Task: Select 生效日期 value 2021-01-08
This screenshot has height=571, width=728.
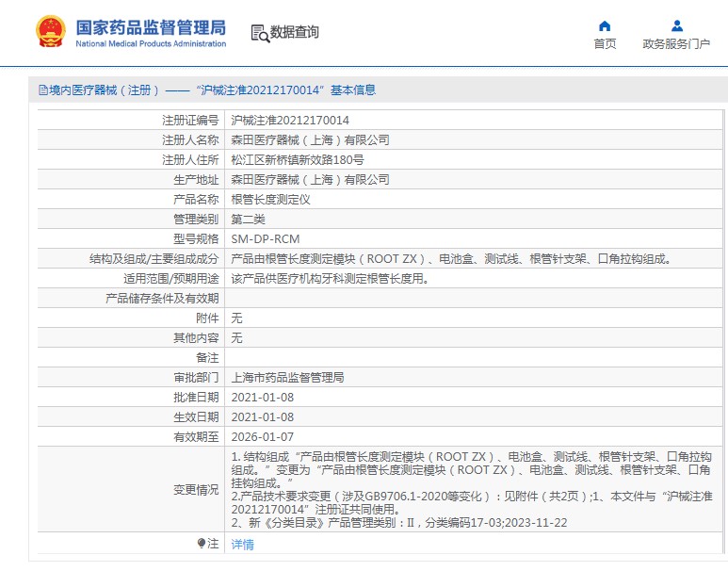Action: tap(263, 417)
